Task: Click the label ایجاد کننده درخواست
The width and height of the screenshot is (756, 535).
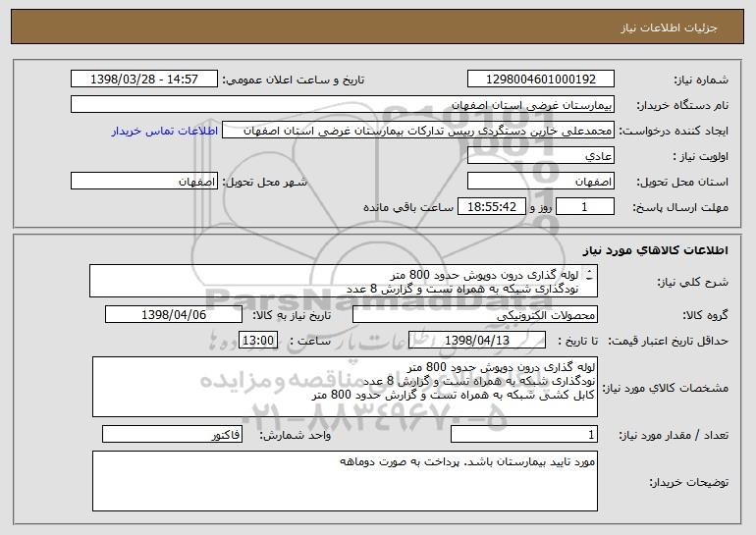Action: 674,132
